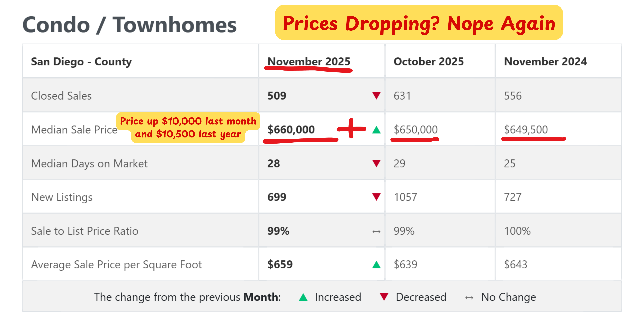Click the green up triangle next to $660,000

point(376,130)
